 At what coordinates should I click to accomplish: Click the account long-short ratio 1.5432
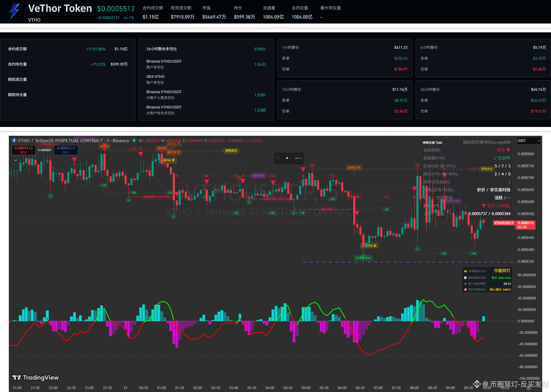pos(260,64)
